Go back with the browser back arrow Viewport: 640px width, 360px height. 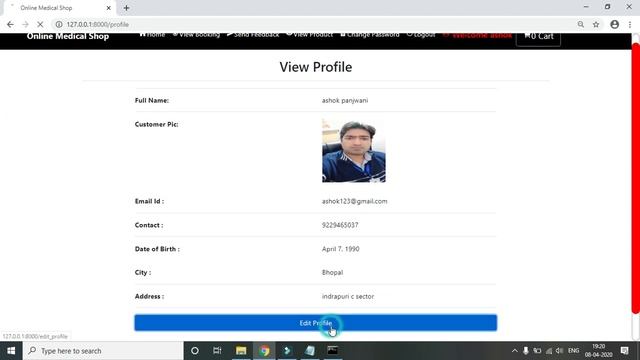click(10, 24)
